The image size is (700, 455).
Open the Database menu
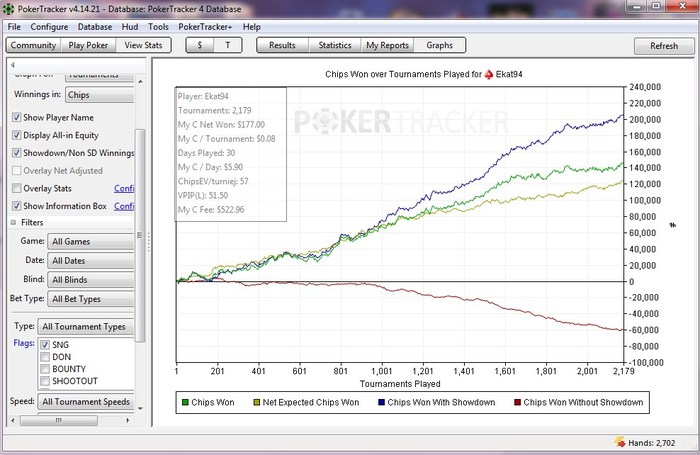tap(95, 27)
